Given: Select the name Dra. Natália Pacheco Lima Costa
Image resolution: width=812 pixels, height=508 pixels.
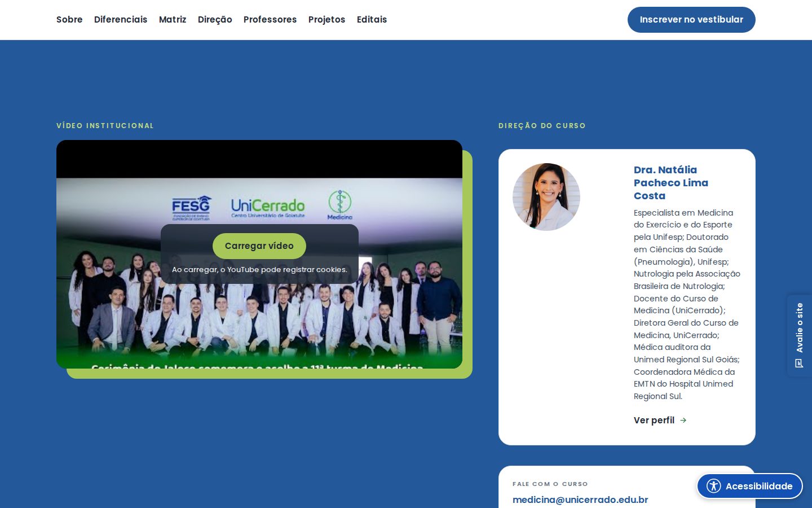Looking at the screenshot, I should pos(671,183).
